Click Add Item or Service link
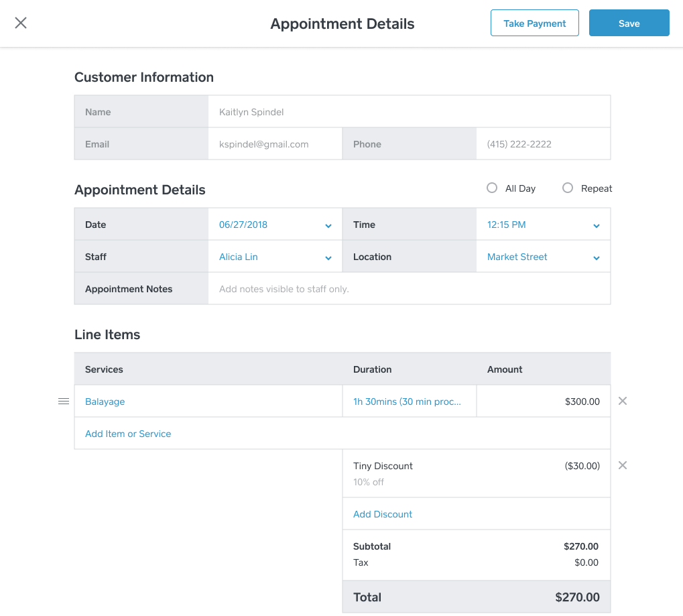The width and height of the screenshot is (683, 616). [x=128, y=434]
